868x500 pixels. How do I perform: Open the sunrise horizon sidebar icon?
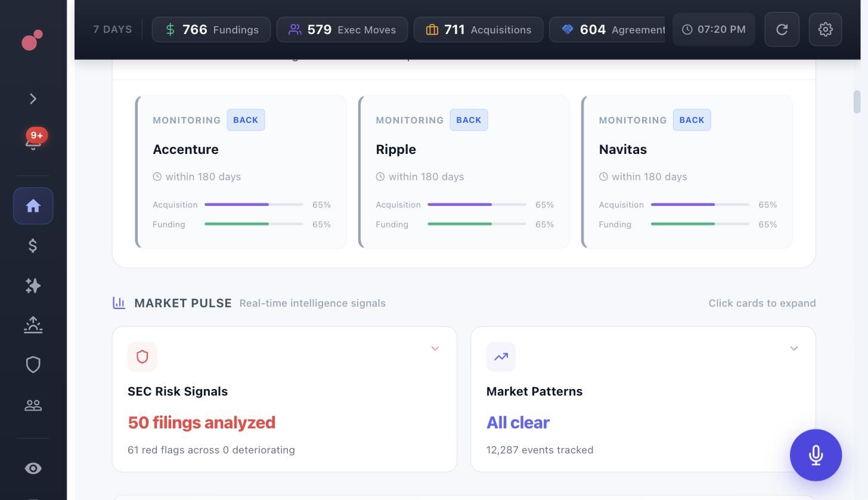[x=33, y=325]
